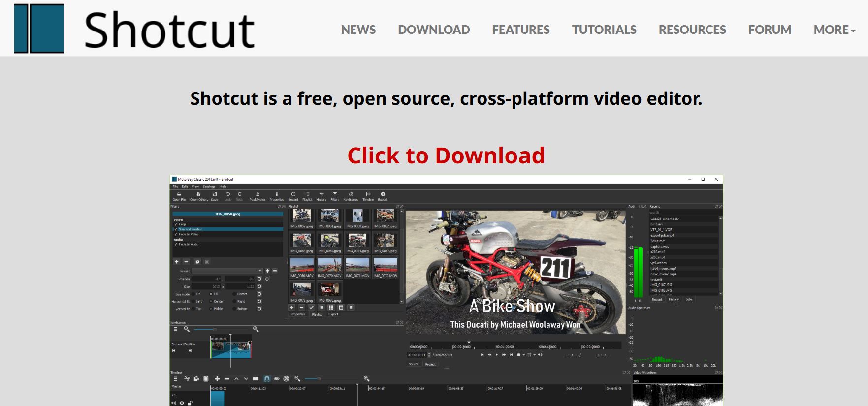Open the TUTORIALS page
Viewport: 868px width, 406px height.
(x=604, y=30)
